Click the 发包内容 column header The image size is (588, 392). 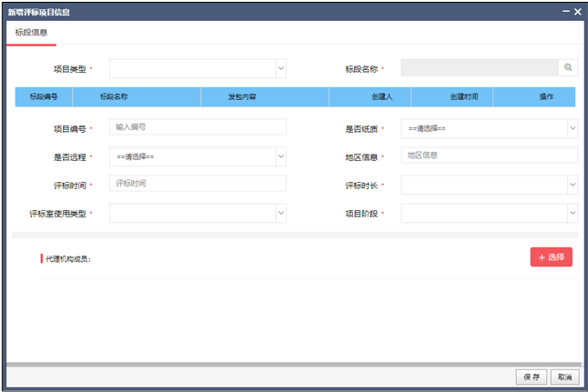[241, 96]
